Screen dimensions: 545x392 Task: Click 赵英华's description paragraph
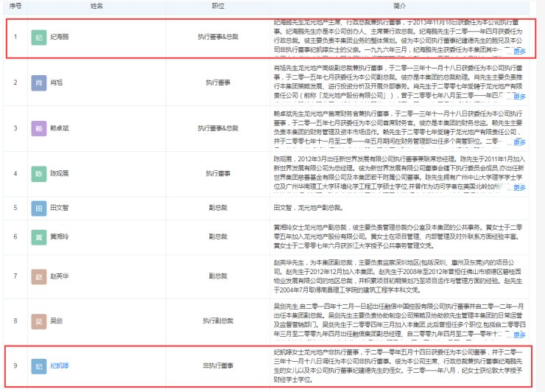pos(398,276)
